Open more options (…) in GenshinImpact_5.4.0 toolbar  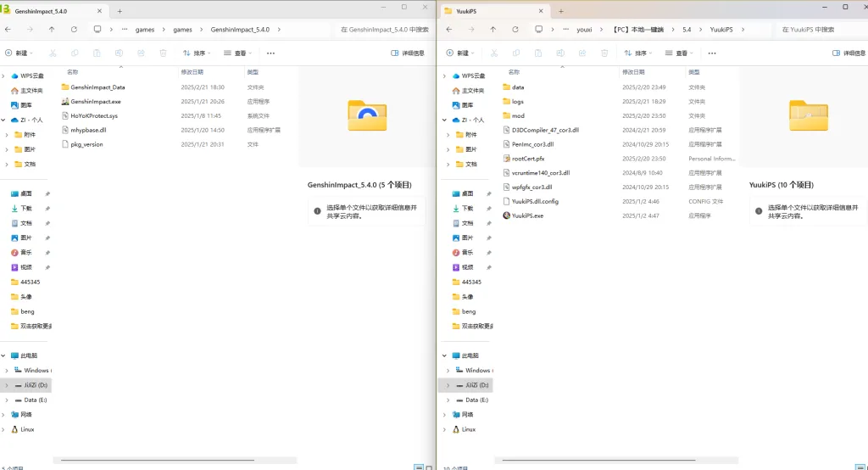coord(270,53)
